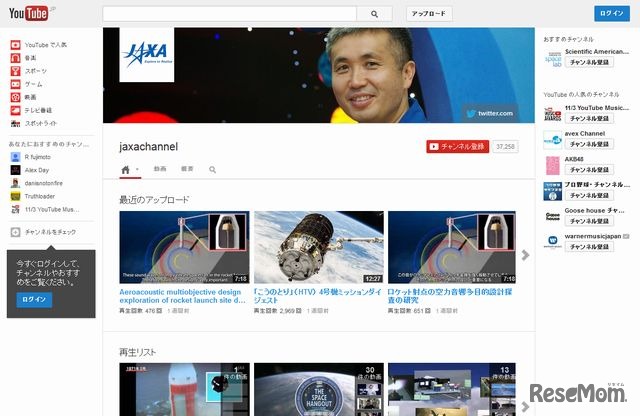Subscribe to 11/3 YouTube Music channel
The image size is (640, 416).
click(x=589, y=118)
